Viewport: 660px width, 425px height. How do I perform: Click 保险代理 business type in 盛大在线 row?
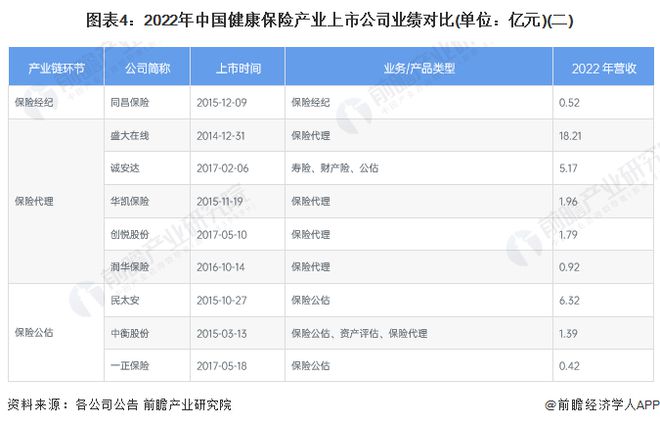click(x=311, y=135)
